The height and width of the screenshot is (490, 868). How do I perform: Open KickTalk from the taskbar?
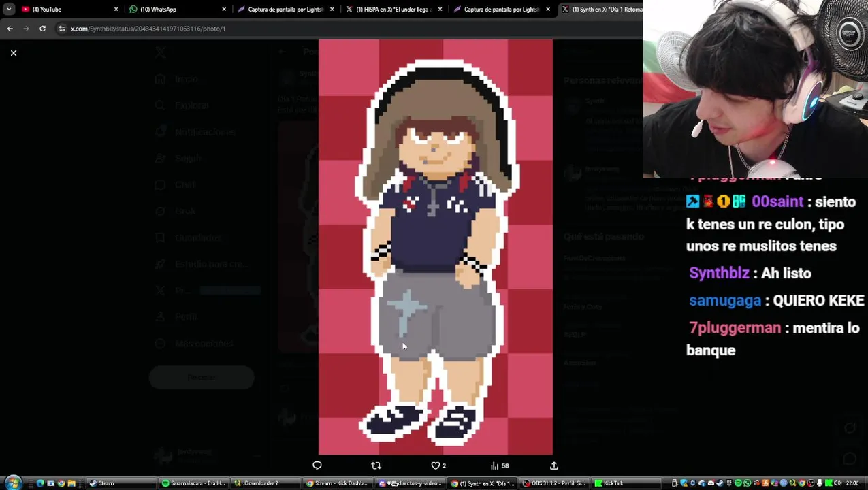(626, 483)
